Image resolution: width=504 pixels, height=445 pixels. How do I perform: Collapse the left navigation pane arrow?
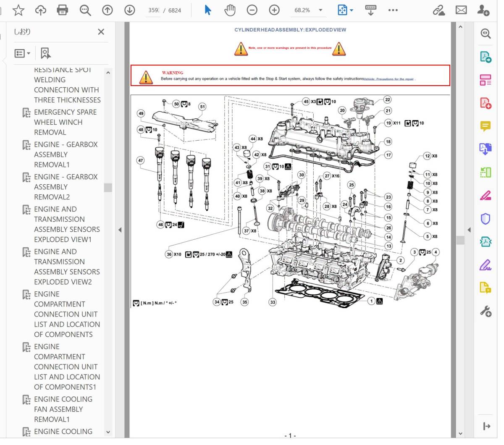(120, 230)
